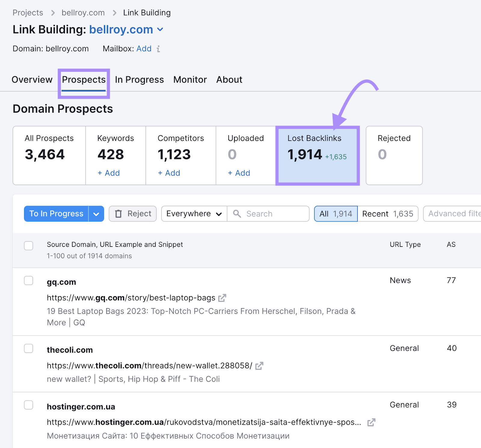Viewport: 481px width, 448px height.
Task: Click the Монетизация Сайта snippet text
Action: pyautogui.click(x=168, y=436)
